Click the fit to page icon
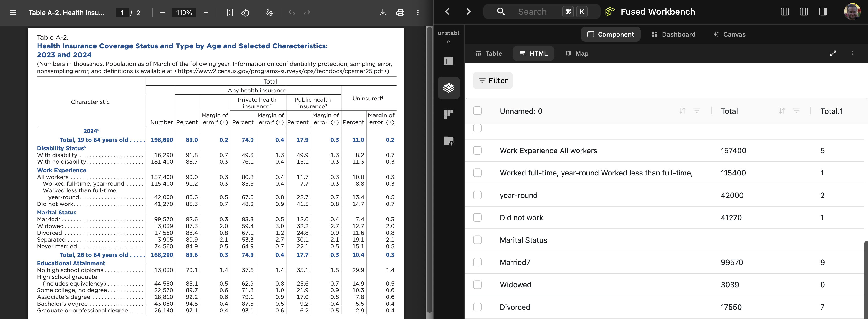 (229, 13)
